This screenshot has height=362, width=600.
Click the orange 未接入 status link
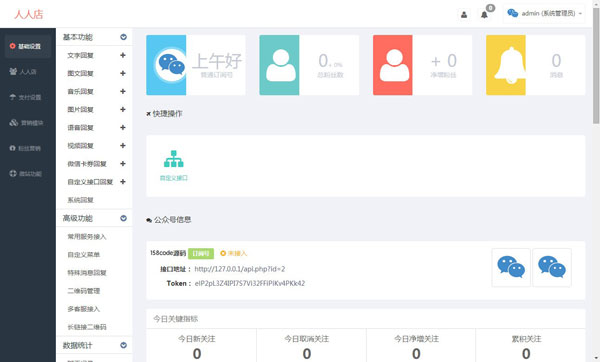234,253
